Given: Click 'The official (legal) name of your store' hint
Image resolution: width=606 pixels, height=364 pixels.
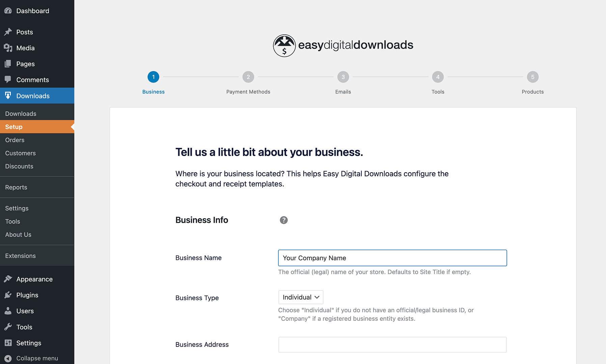Looking at the screenshot, I should point(375,272).
